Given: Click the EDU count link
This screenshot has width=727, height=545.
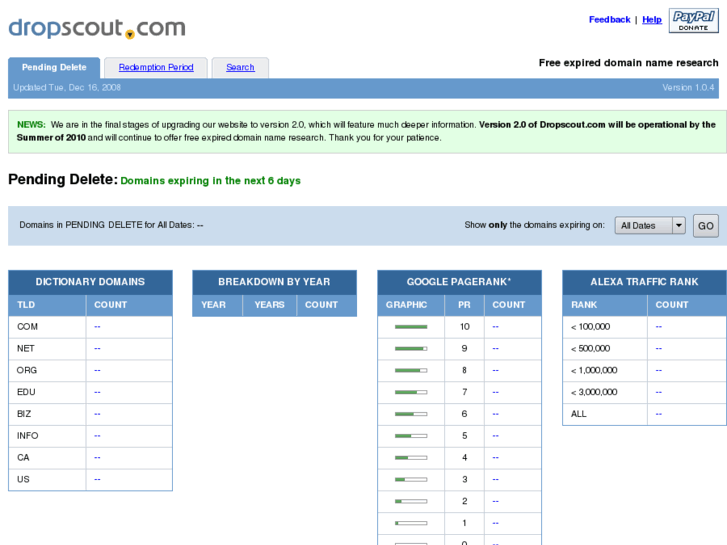Looking at the screenshot, I should click(x=97, y=392).
